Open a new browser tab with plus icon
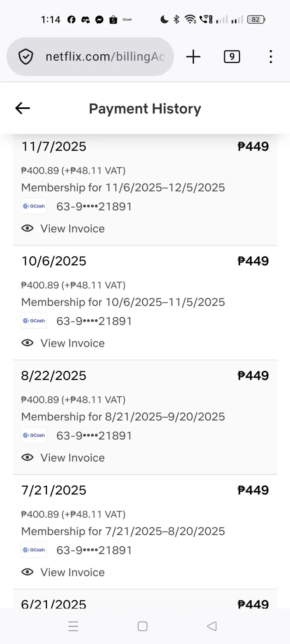 tap(193, 56)
